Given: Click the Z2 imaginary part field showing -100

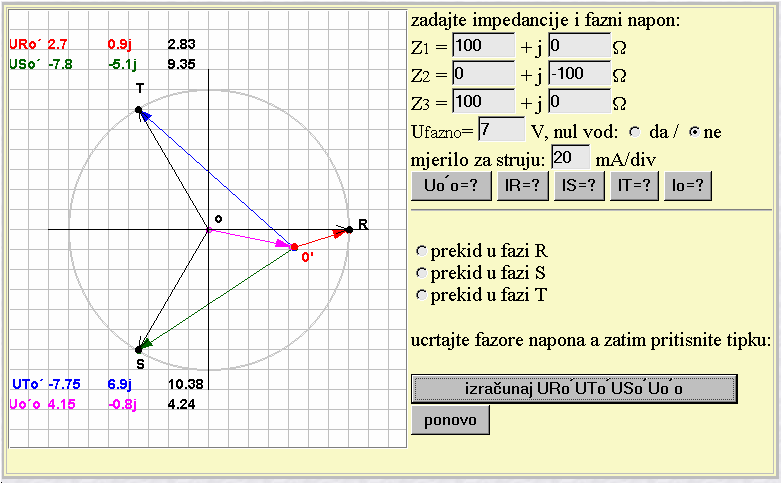Looking at the screenshot, I should pyautogui.click(x=580, y=74).
